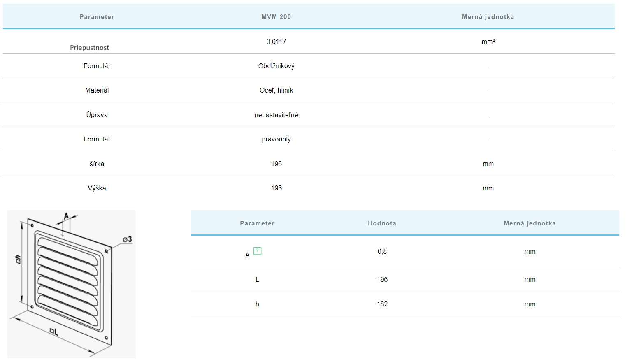
Task: Click the 0,0117 permeability value
Action: click(x=276, y=42)
